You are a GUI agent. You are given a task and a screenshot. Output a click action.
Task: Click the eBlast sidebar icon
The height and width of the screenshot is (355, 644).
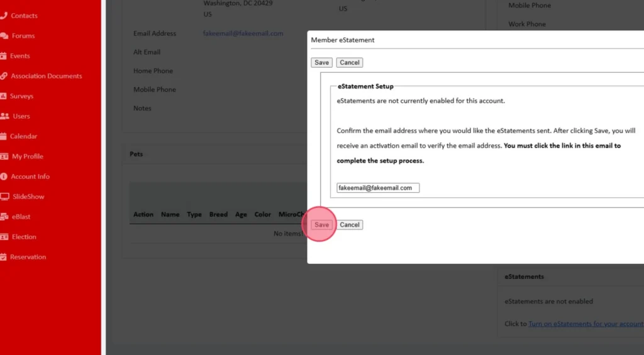tap(4, 217)
